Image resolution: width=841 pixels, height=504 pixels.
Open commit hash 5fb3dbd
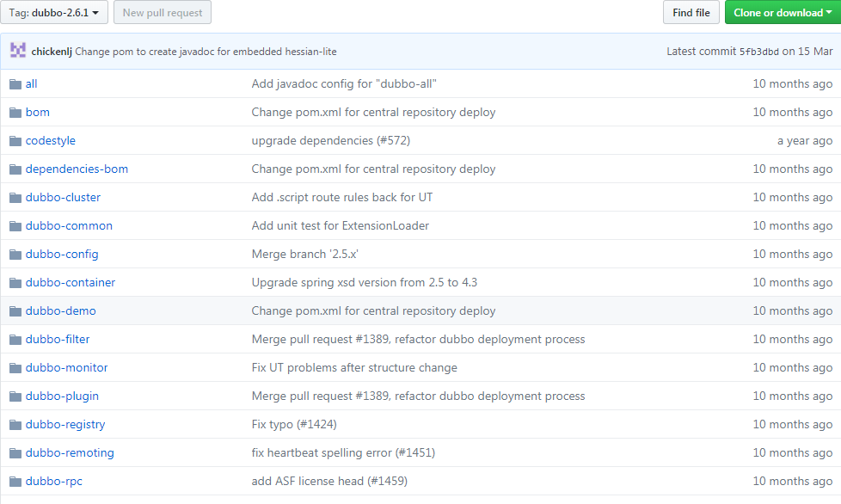pos(759,52)
